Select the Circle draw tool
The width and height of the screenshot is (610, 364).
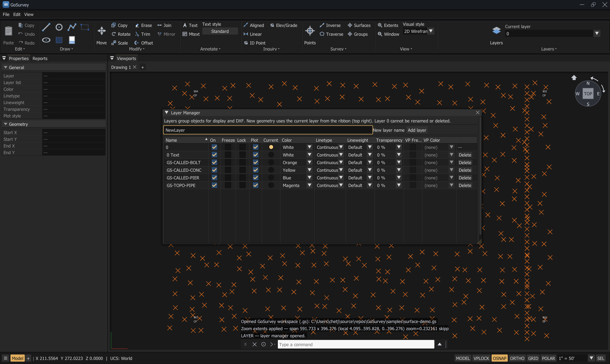click(x=59, y=27)
